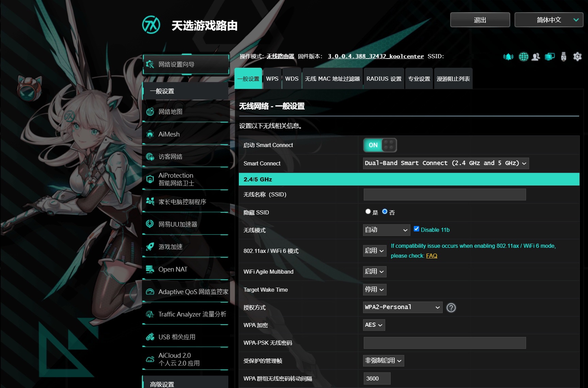The height and width of the screenshot is (388, 588).
Task: Open the WiFi Agile Multiband dropdown
Action: click(x=375, y=272)
